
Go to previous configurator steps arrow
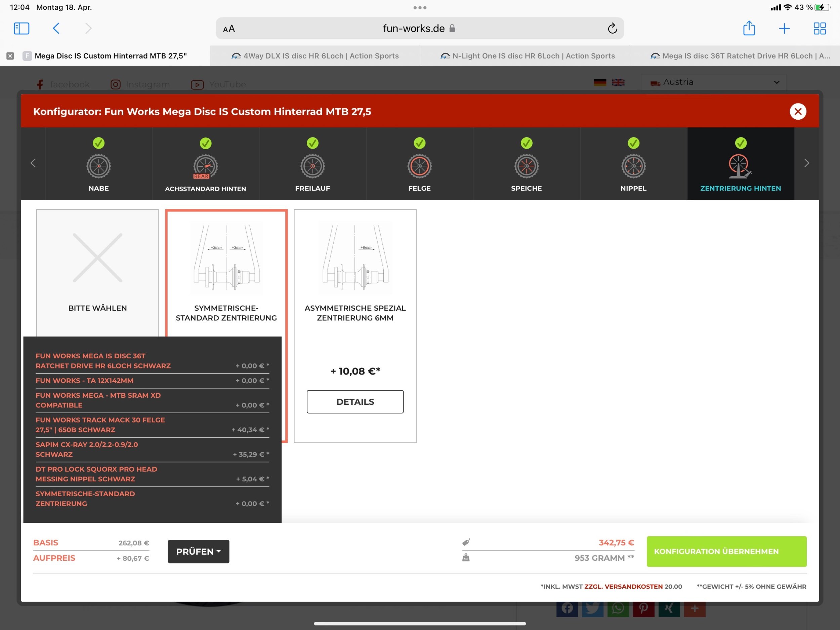point(33,163)
